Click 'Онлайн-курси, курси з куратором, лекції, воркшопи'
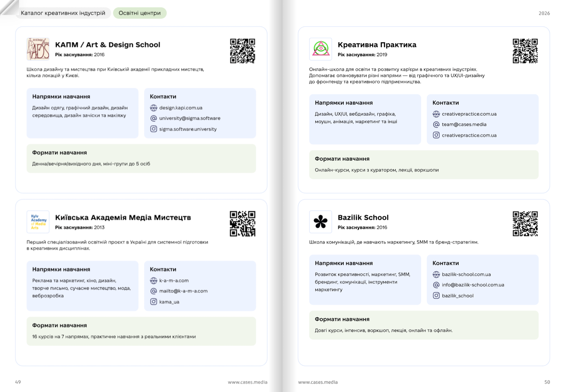The image size is (564, 392). 377,170
